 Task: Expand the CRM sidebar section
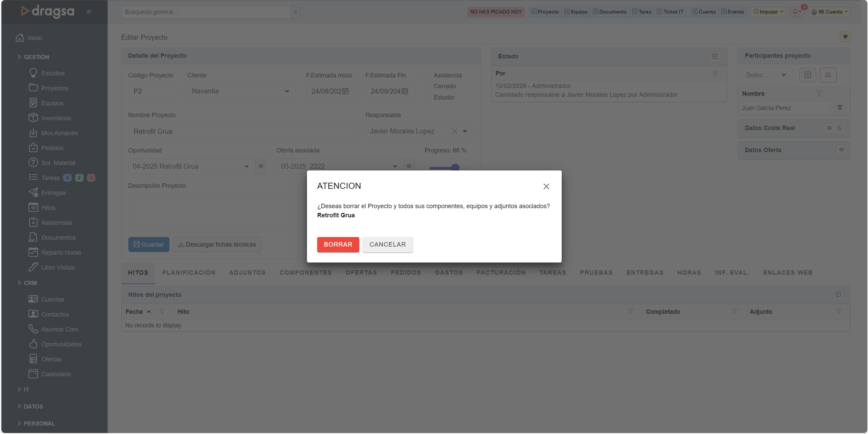pos(30,283)
